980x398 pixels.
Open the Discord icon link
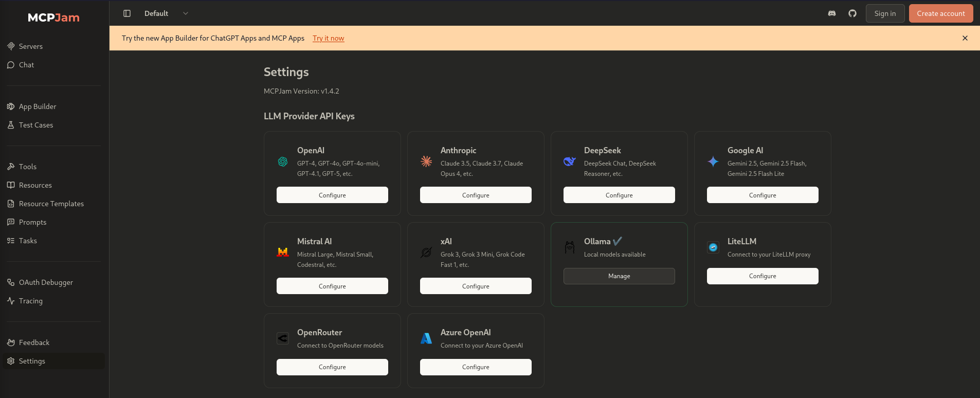[x=832, y=13]
